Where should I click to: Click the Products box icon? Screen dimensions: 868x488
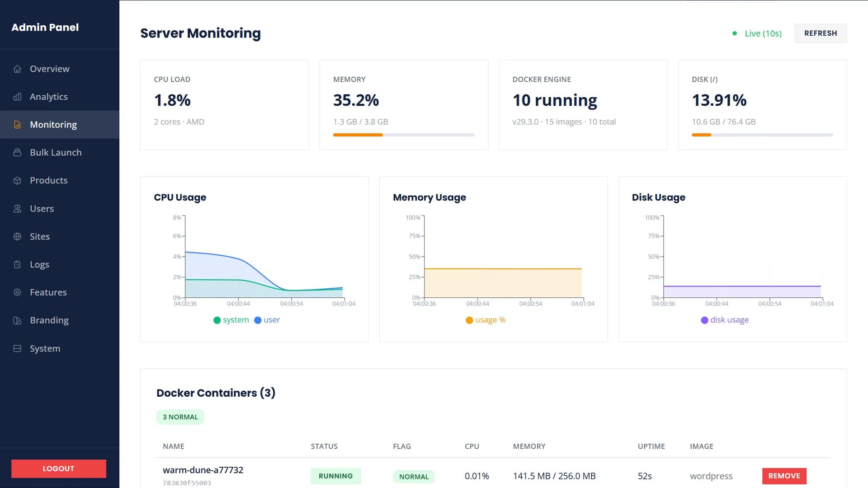pos(17,181)
